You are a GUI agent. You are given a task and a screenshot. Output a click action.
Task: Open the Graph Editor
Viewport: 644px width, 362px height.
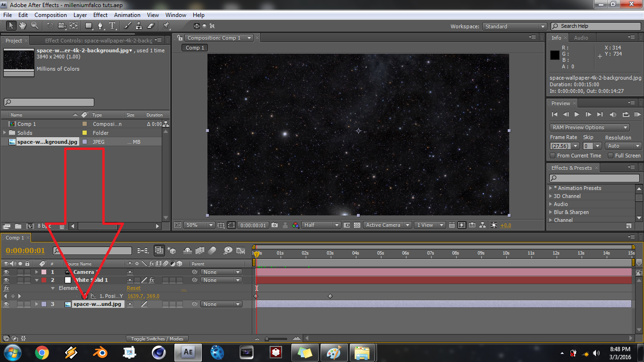click(241, 250)
